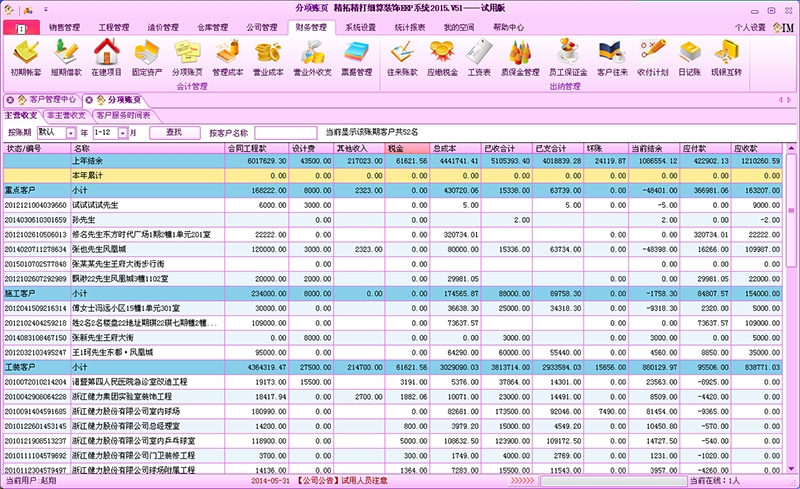The width and height of the screenshot is (800, 489).
Task: Open 应缴税金 icon
Action: (442, 59)
